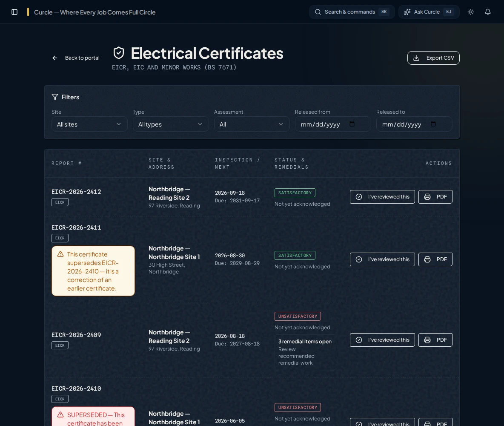Open PDF for EICR-2026-2411
The image size is (504, 426).
(x=435, y=259)
